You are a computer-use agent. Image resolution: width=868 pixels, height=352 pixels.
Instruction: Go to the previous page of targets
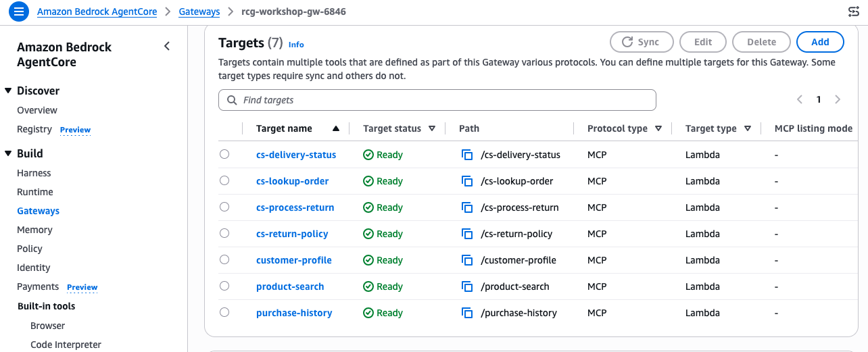point(800,99)
